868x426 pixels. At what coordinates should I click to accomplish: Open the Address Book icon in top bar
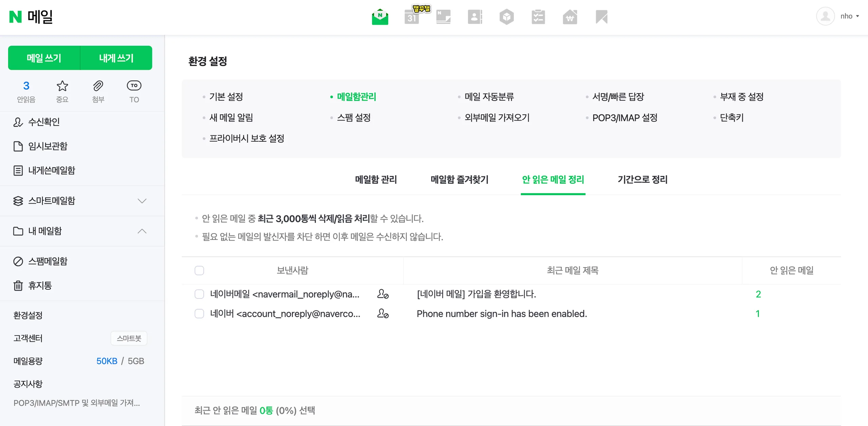(475, 17)
